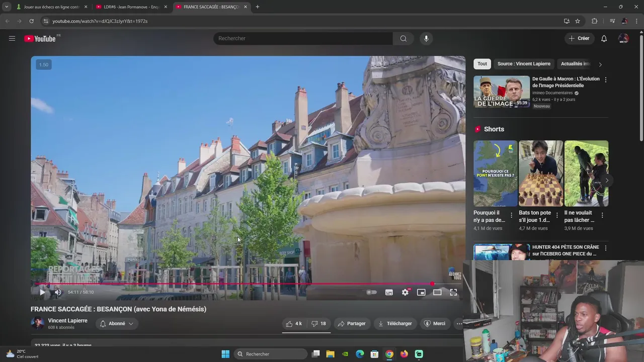Image resolution: width=644 pixels, height=362 pixels.
Task: Open Vincent Lapierre channel name link
Action: [x=67, y=320]
